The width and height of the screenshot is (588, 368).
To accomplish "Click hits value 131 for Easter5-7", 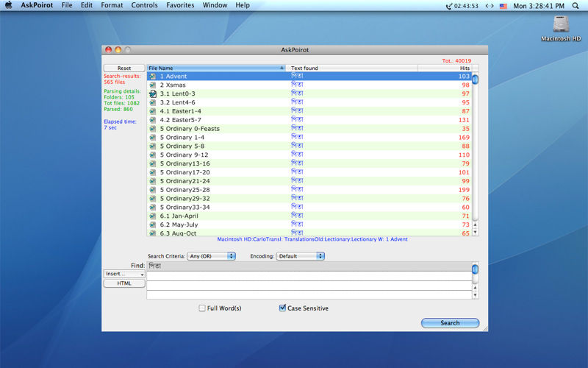I will [464, 120].
